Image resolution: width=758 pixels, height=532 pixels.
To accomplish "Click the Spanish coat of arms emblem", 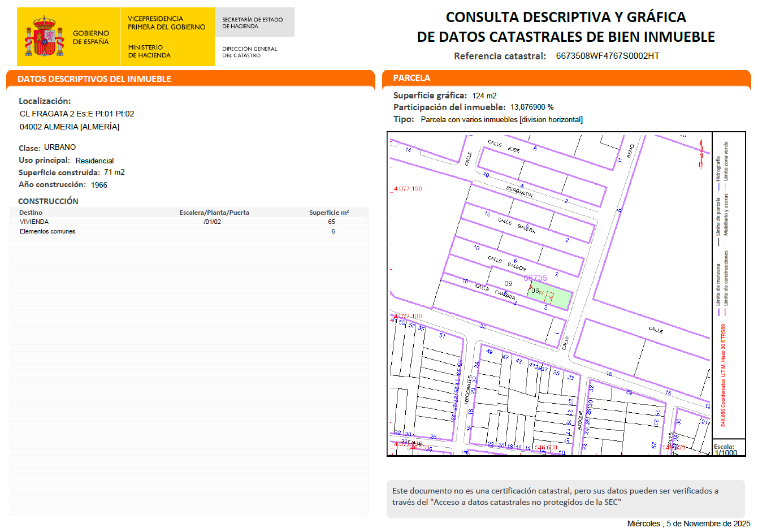I will tap(44, 37).
